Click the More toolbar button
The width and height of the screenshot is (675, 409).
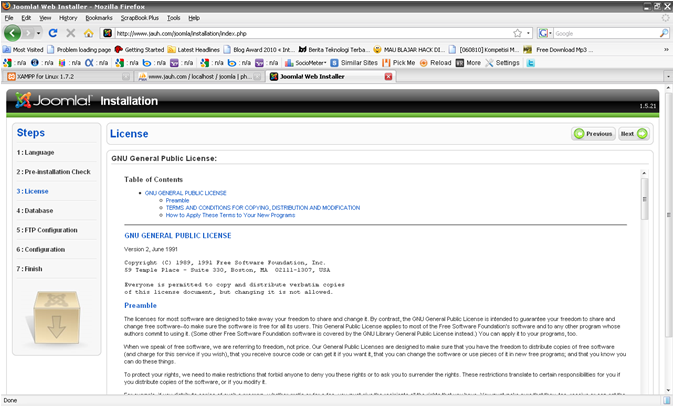(x=468, y=63)
